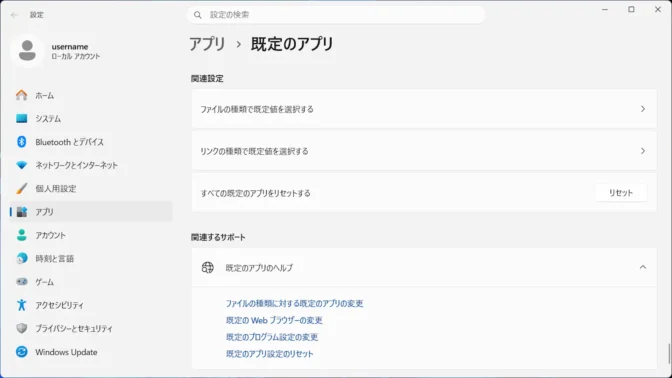Click the user avatar icon
The height and width of the screenshot is (378, 672).
pyautogui.click(x=27, y=51)
